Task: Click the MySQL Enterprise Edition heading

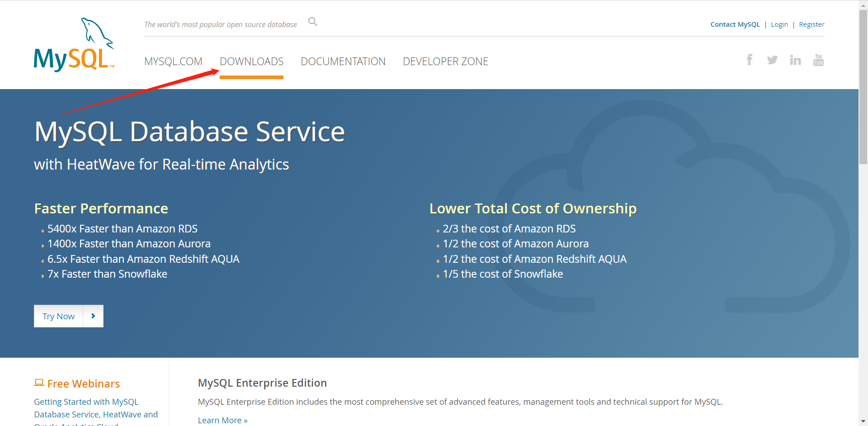Action: (x=262, y=383)
